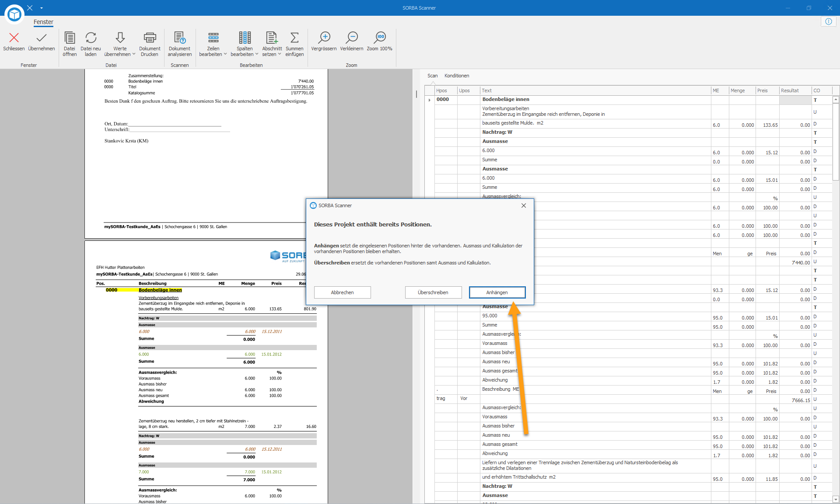Image resolution: width=840 pixels, height=504 pixels.
Task: Click the Überschreiben button
Action: point(433,292)
